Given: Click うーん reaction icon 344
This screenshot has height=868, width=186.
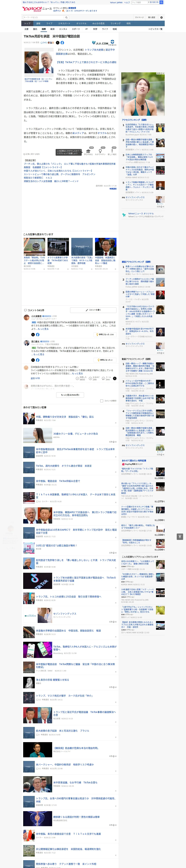Looking at the screenshot, I should 103,378.
